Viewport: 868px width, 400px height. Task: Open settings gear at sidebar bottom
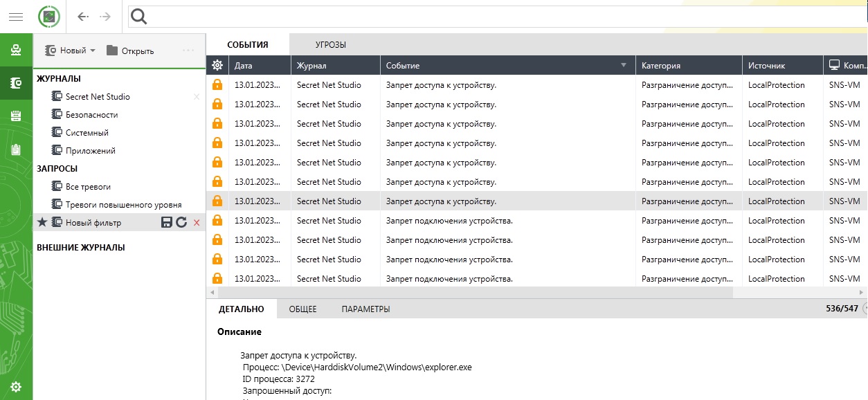click(x=16, y=387)
